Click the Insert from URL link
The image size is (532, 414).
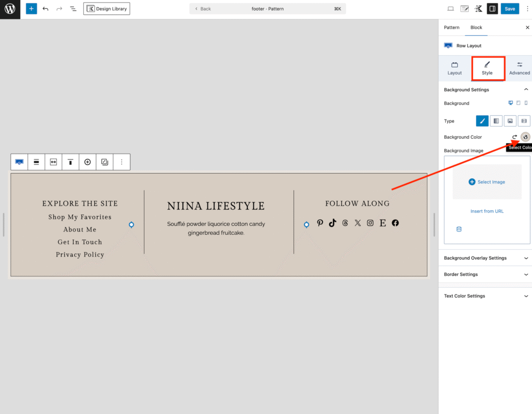(x=487, y=211)
